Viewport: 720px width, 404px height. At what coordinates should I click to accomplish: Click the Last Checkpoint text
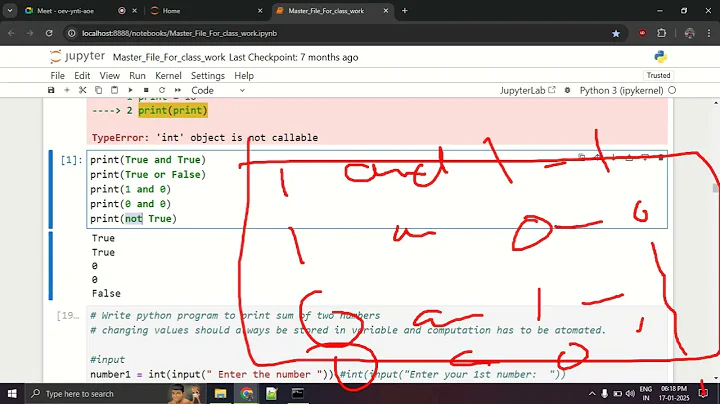pos(293,57)
